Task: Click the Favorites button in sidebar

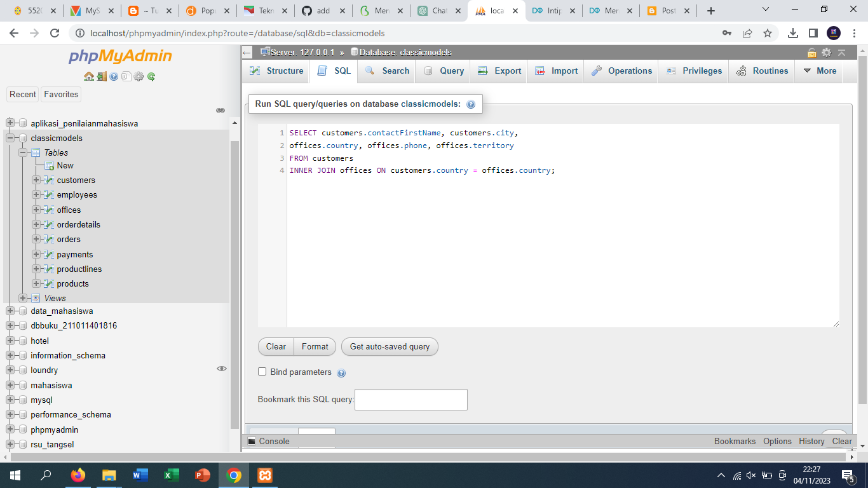Action: point(61,95)
